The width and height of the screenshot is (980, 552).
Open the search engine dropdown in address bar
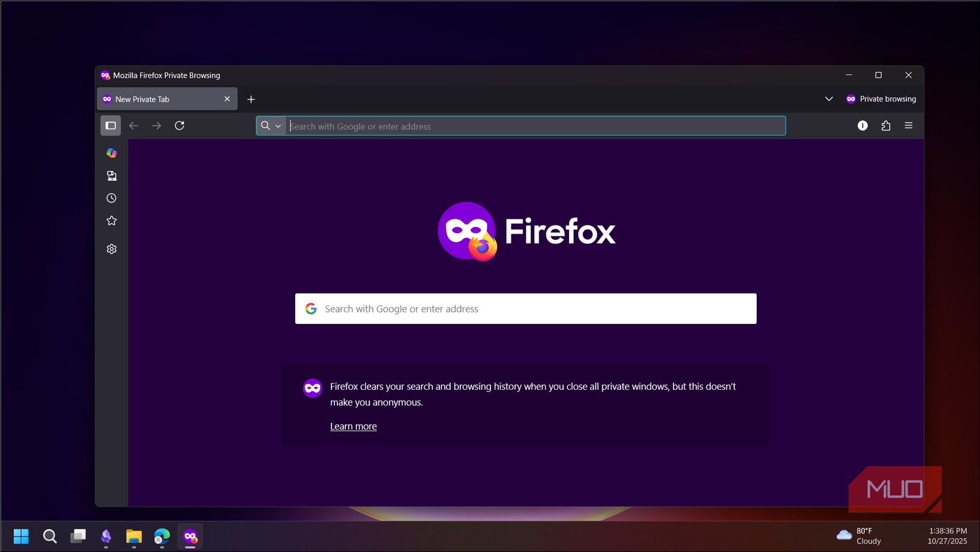[x=278, y=125]
